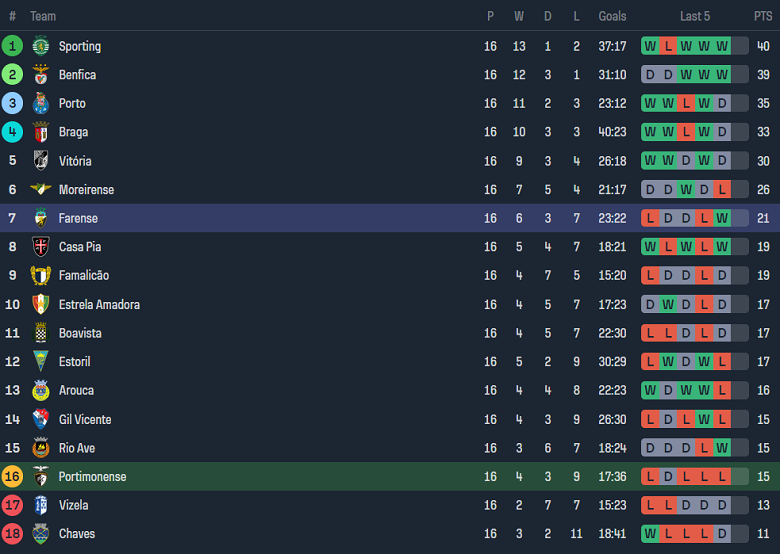Click the Team column header
The image size is (780, 554).
[43, 16]
